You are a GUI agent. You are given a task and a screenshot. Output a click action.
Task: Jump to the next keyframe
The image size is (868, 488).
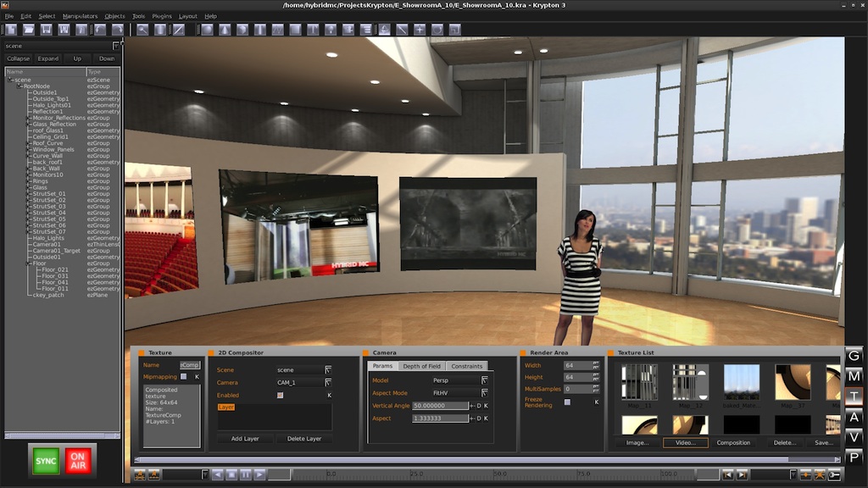742,474
